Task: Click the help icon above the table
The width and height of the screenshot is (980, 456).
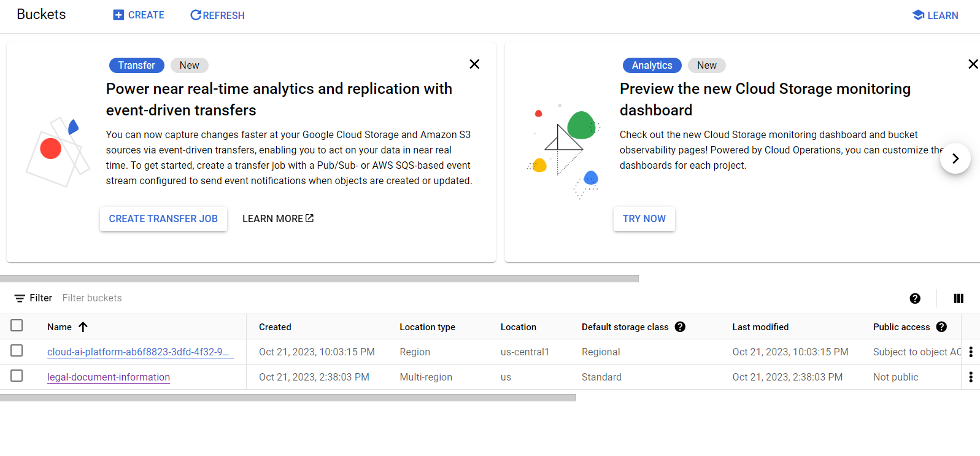Action: (x=915, y=298)
